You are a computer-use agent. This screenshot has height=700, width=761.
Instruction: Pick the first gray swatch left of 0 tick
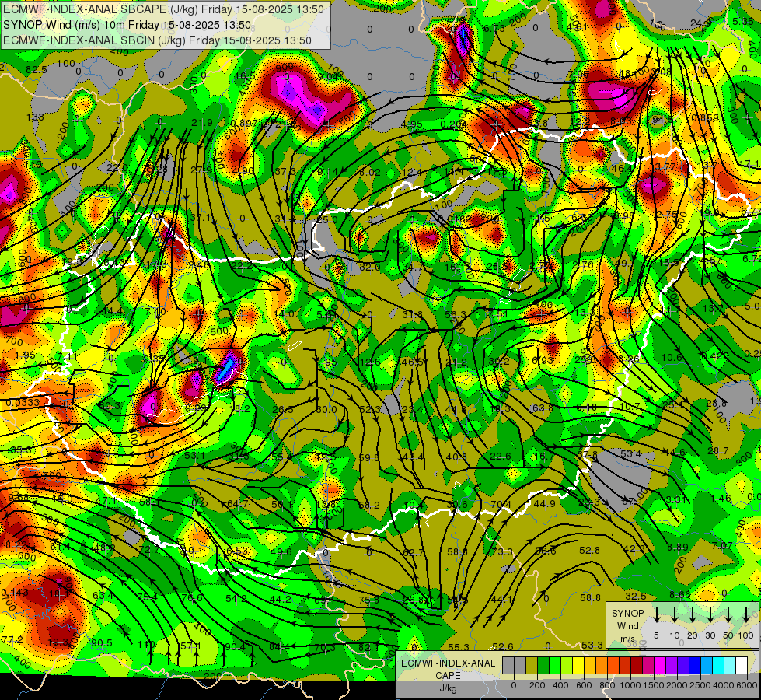[x=508, y=665]
